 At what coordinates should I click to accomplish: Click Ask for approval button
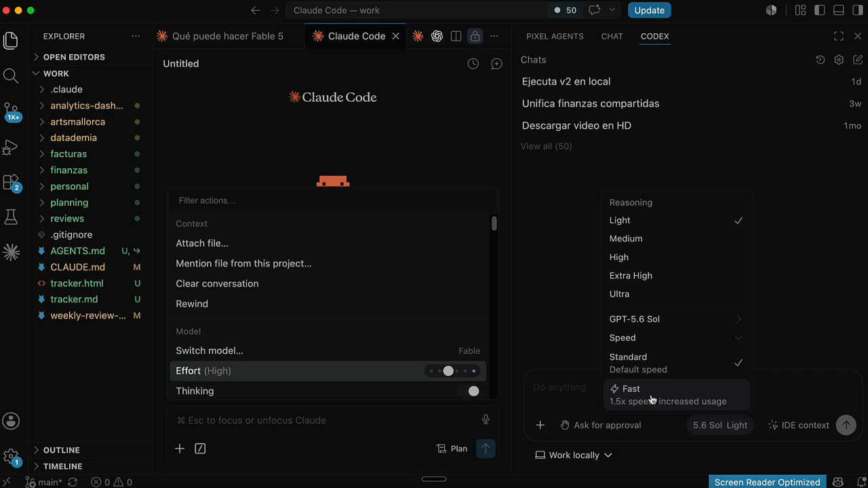(x=600, y=425)
